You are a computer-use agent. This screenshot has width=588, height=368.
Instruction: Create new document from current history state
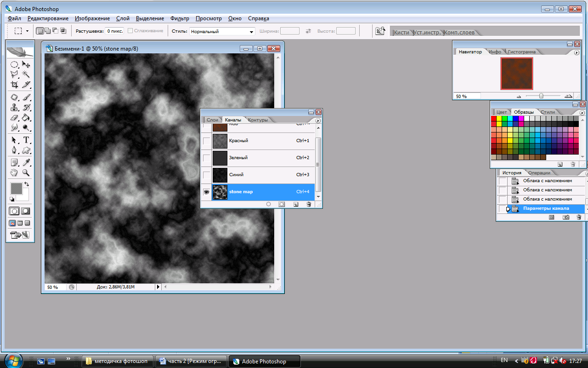(552, 217)
